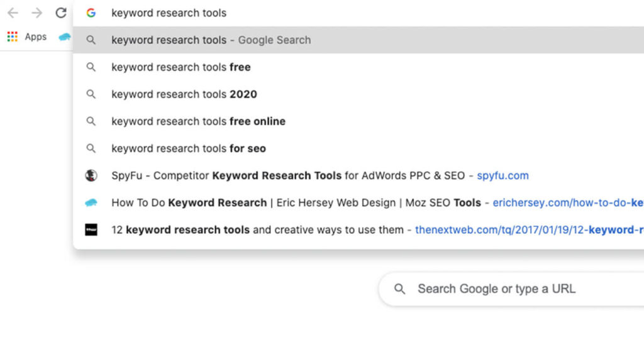Click the Google G logo in address bar
The image size is (644, 362).
click(x=91, y=13)
